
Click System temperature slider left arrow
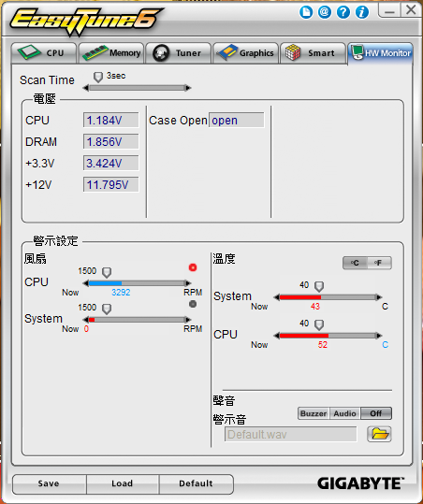pyautogui.click(x=276, y=297)
